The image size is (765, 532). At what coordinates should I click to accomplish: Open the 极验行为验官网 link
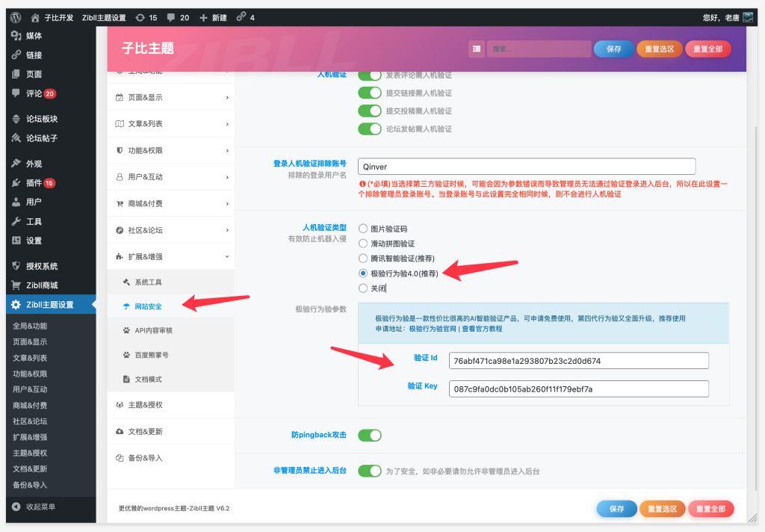click(433, 329)
